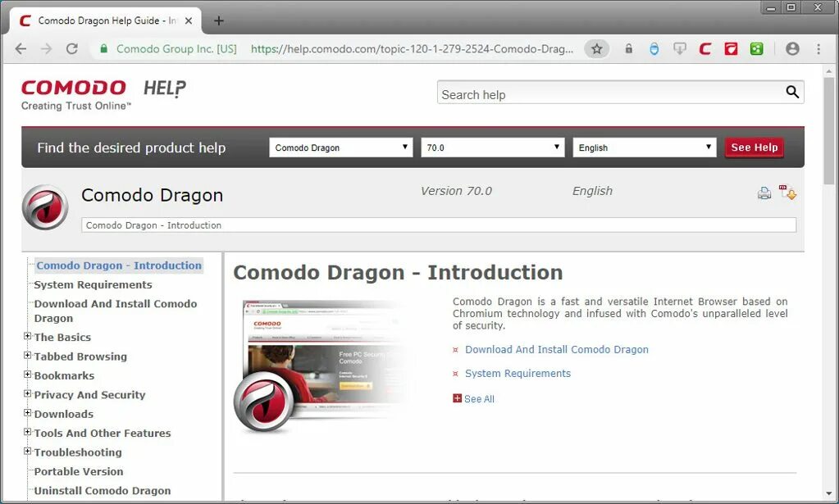Select Privacy And Security label in sidebar
The image size is (839, 504).
click(90, 396)
